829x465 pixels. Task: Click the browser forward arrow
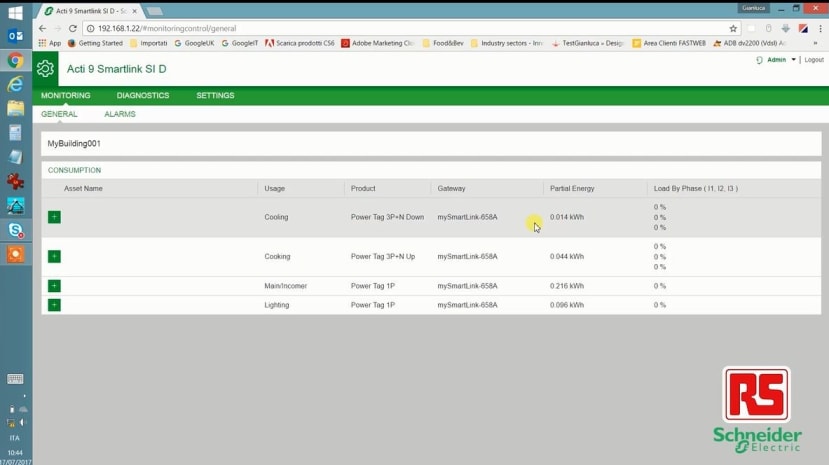click(x=58, y=29)
